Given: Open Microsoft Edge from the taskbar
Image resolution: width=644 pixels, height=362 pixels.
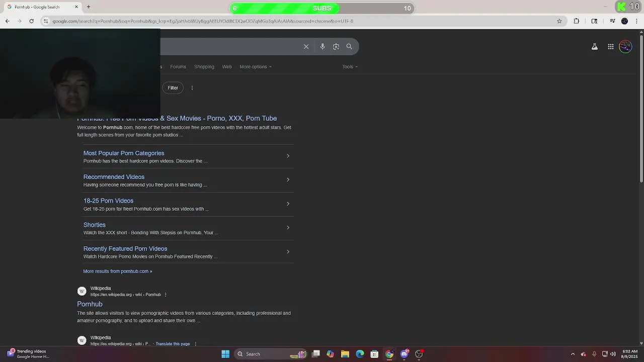Looking at the screenshot, I should tap(360, 354).
